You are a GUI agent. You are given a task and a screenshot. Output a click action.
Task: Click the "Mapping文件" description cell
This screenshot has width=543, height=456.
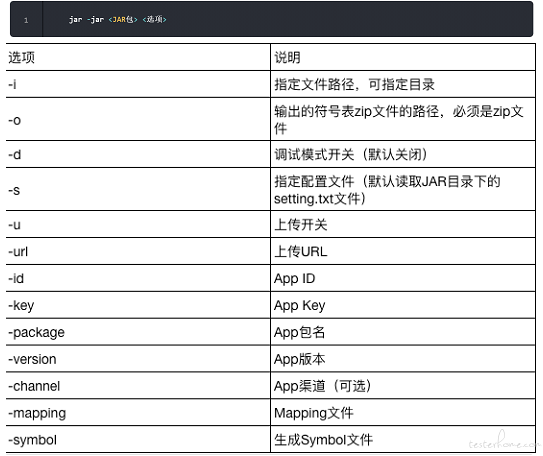coord(403,413)
